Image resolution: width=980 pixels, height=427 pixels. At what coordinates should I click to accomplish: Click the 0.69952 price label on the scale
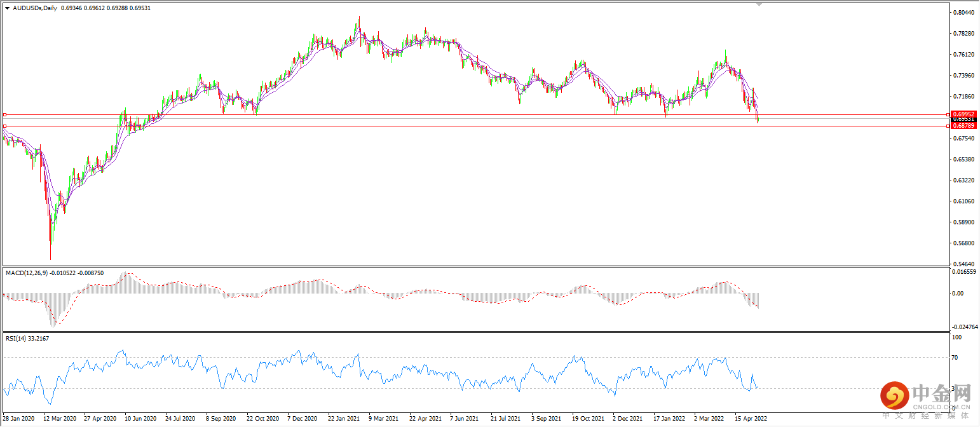[x=963, y=114]
